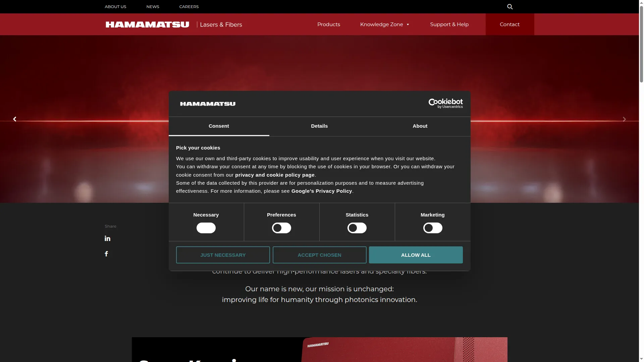Switch to the Consent tab
The width and height of the screenshot is (644, 362).
[219, 126]
